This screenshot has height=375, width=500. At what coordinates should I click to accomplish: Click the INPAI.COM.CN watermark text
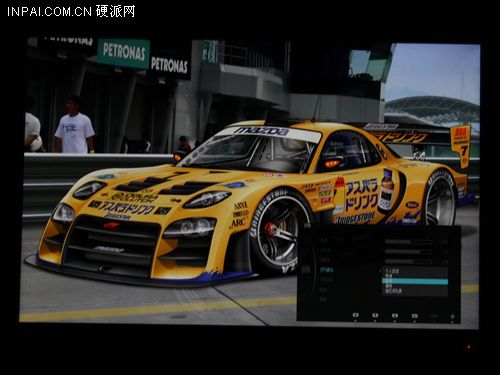(49, 12)
